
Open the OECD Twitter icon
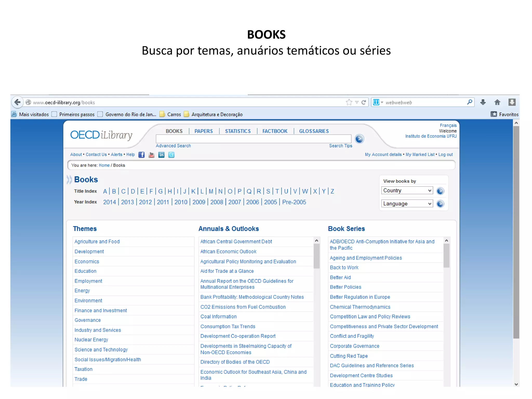pyautogui.click(x=171, y=155)
